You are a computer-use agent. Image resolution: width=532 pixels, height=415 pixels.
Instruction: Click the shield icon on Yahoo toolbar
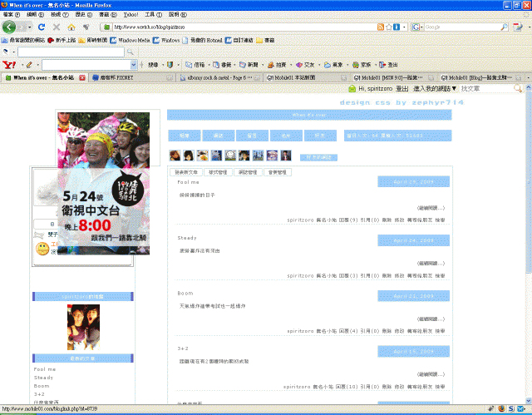[170, 65]
